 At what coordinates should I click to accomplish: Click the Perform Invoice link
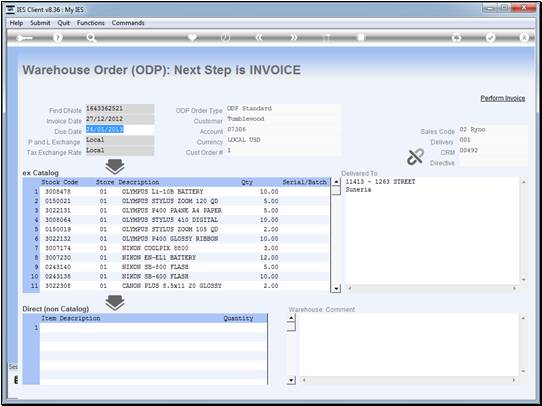coord(503,98)
